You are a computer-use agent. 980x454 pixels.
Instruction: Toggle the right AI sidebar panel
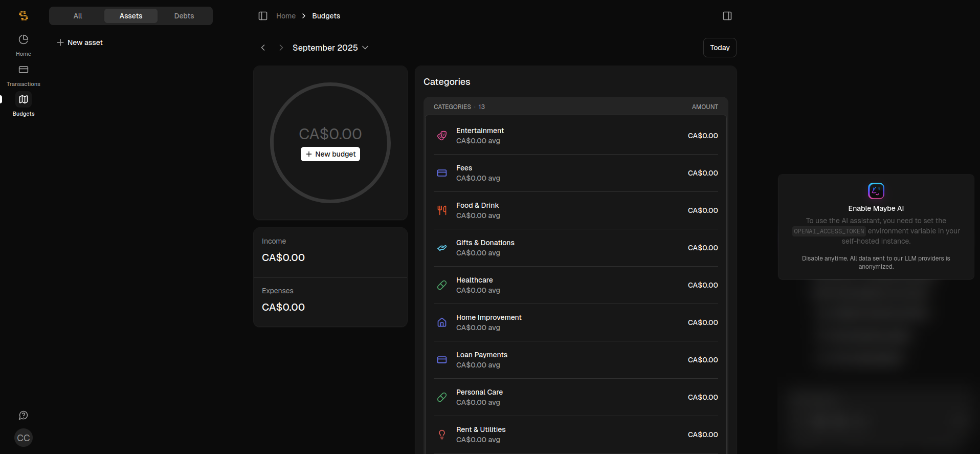tap(727, 16)
